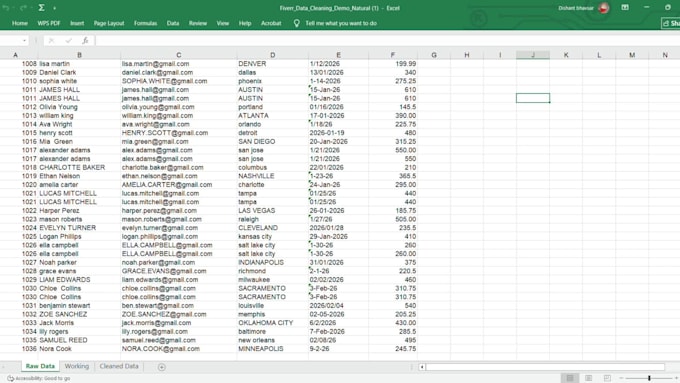
Task: Click the Tell me lightbulb icon
Action: click(297, 23)
